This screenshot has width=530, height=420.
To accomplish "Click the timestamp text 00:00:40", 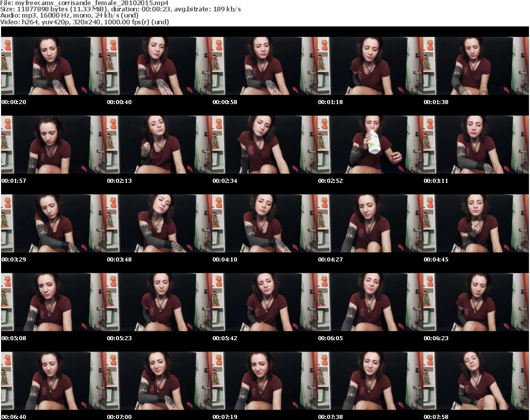I will pyautogui.click(x=120, y=102).
